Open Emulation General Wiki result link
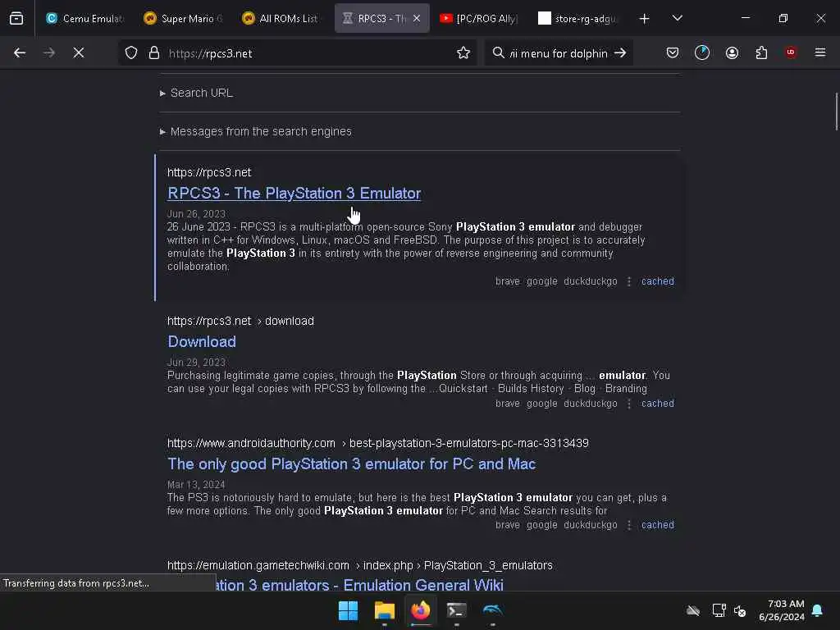Viewport: 840px width, 630px height. [359, 584]
